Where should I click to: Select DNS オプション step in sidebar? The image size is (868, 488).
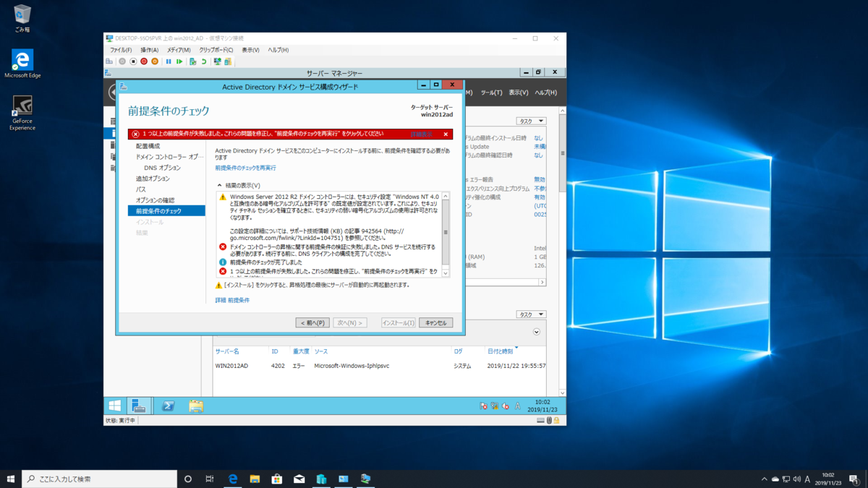click(x=162, y=168)
